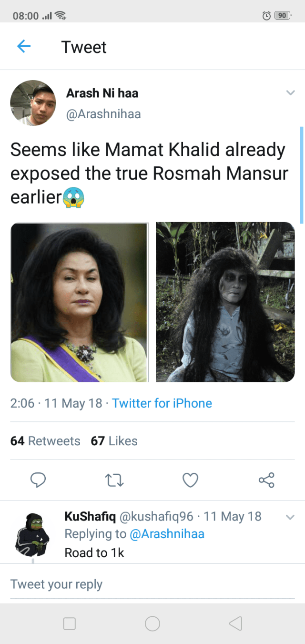The image size is (305, 644).
Task: Tap the back arrow icon
Action: click(23, 47)
